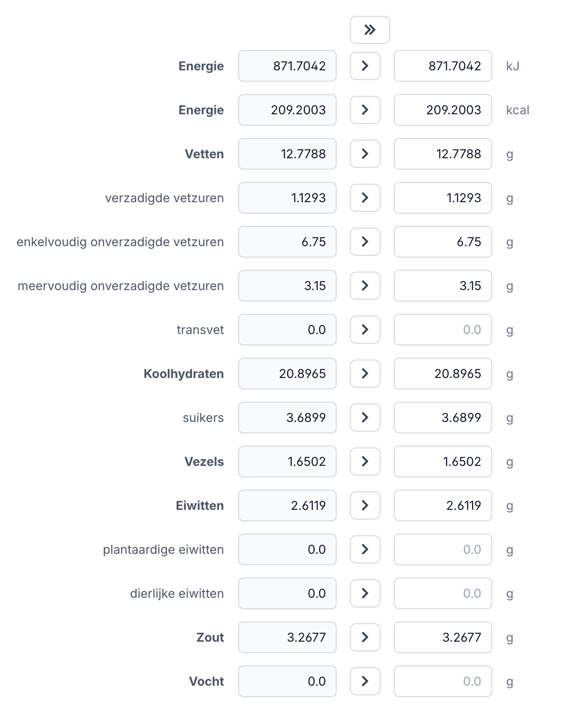Click the copy arrow next to Koolhydraten
This screenshot has height=705, width=588.
pyautogui.click(x=365, y=374)
